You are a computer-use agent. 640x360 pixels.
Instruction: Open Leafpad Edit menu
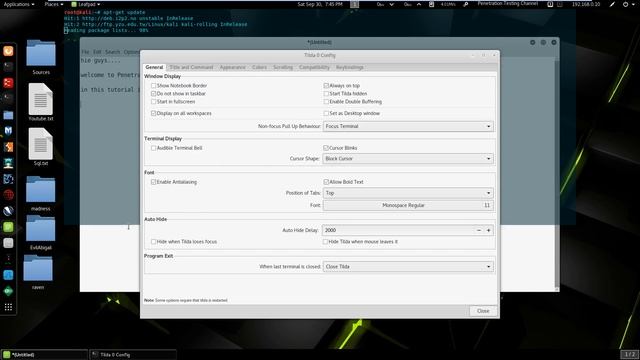(97, 52)
